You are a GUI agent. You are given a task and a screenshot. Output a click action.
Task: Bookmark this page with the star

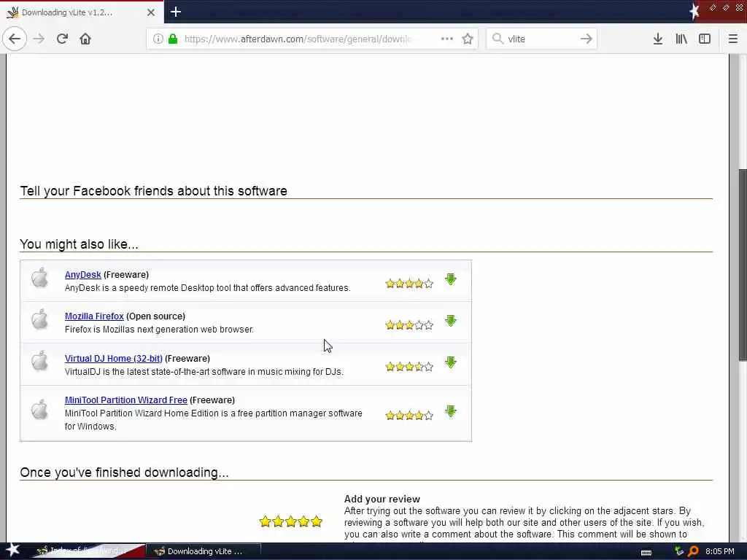[x=468, y=39]
